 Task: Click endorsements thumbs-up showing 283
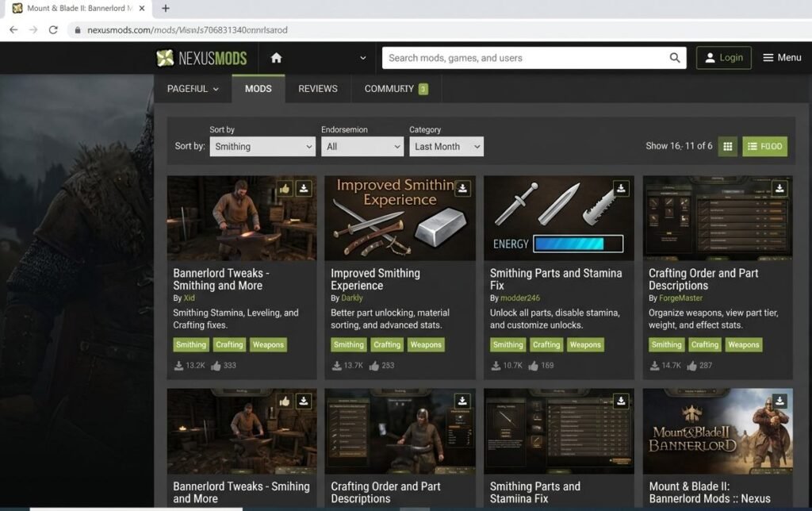click(374, 366)
